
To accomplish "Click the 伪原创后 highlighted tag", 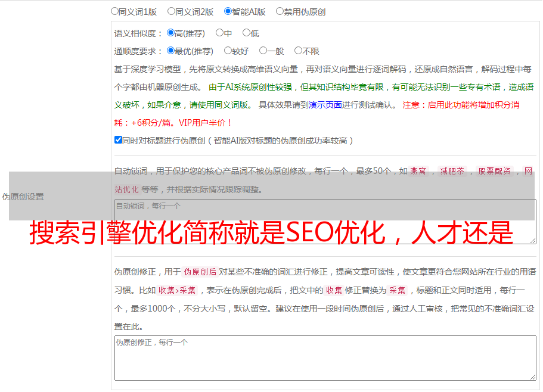I will pos(200,272).
